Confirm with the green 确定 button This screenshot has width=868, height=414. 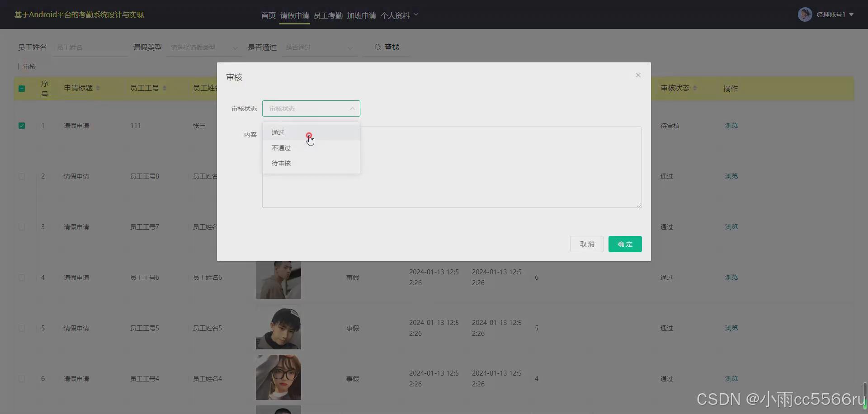point(625,244)
